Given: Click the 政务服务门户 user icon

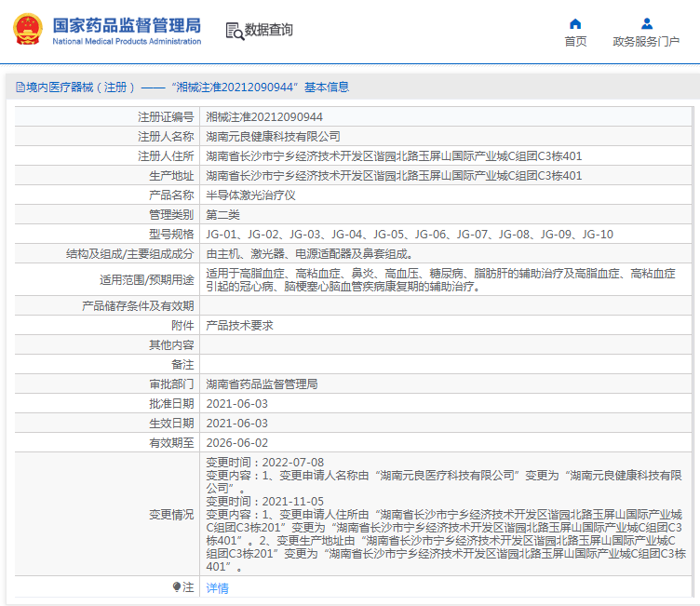Looking at the screenshot, I should tap(646, 23).
